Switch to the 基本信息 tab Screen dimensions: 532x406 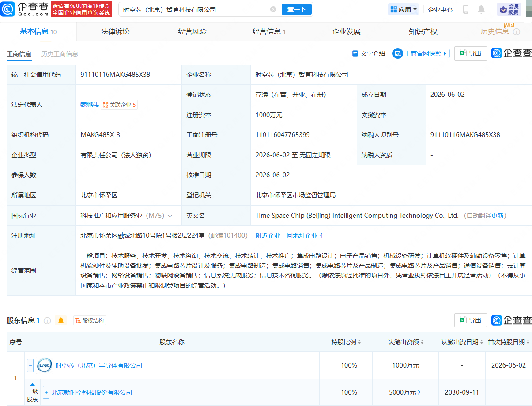[38, 31]
